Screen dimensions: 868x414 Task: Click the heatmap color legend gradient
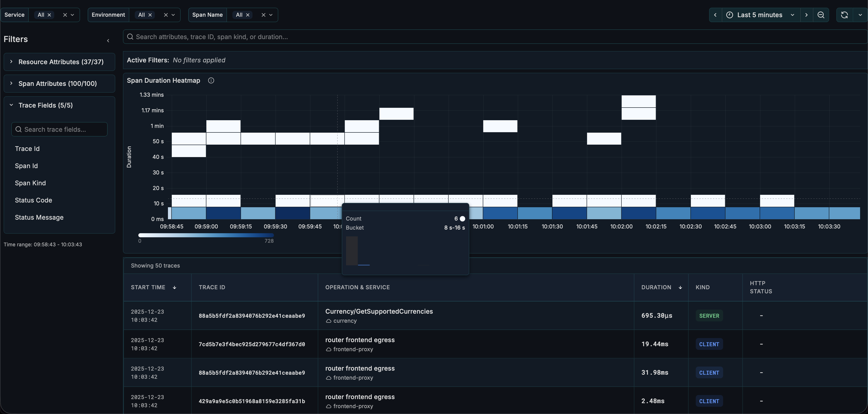pyautogui.click(x=205, y=235)
